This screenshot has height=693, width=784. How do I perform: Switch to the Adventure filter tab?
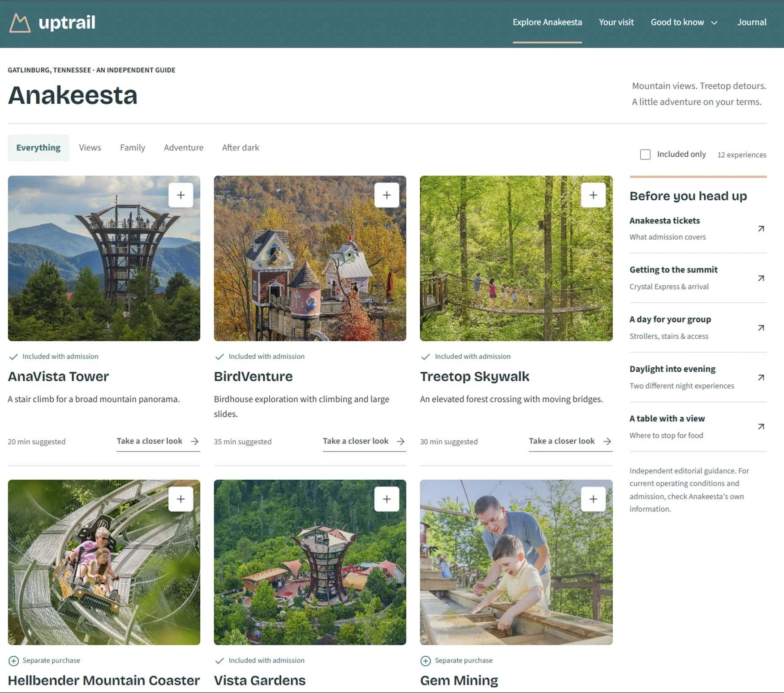coord(184,148)
